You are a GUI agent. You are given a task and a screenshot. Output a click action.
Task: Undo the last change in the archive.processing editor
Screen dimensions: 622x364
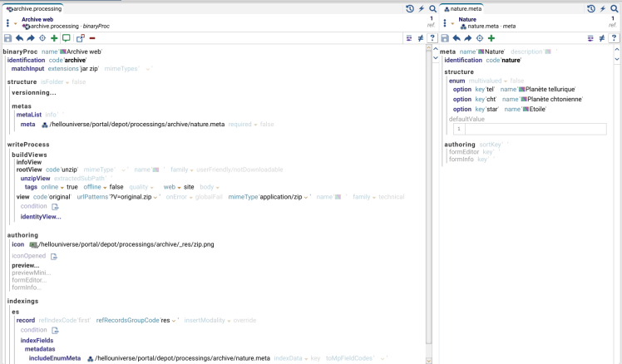(19, 38)
